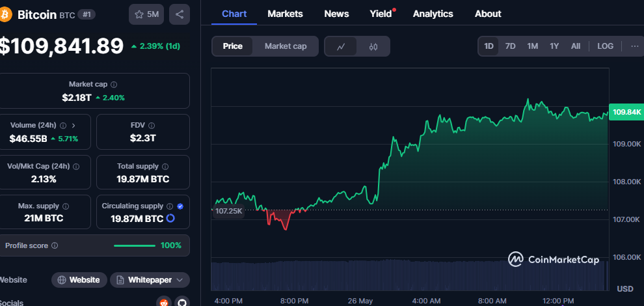Click the USD currency label
644x306 pixels.
625,289
